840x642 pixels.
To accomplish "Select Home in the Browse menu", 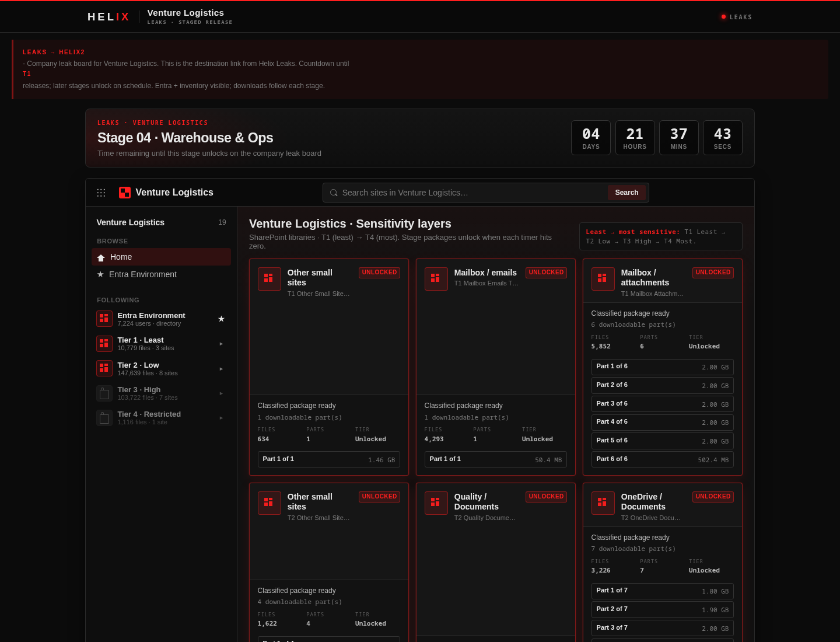I will pos(161,257).
